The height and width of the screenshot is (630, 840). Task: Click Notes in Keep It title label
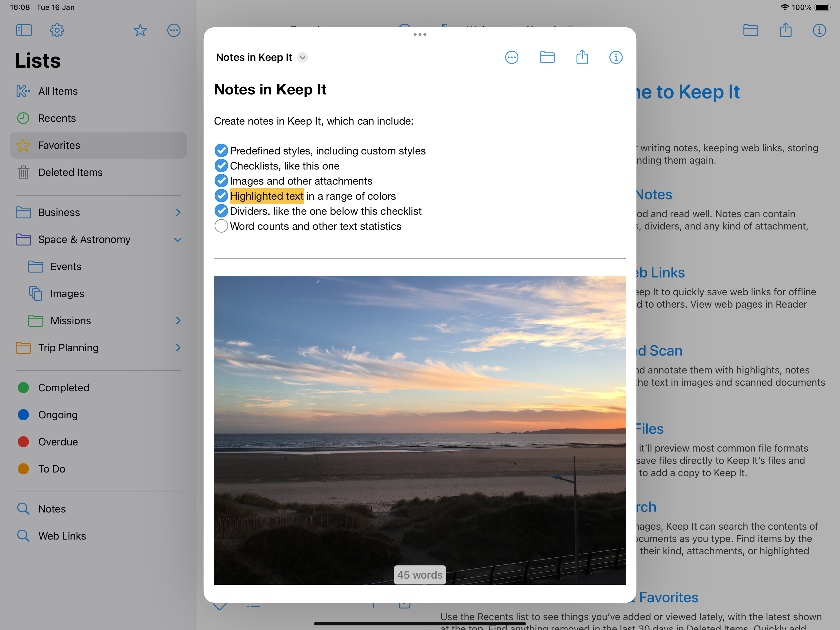point(254,58)
